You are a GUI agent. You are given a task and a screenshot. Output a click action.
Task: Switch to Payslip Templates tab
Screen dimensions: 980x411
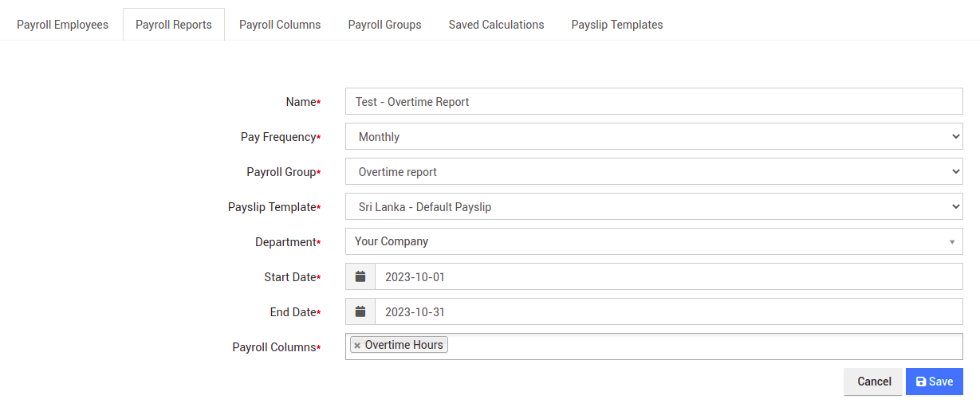pyautogui.click(x=617, y=25)
